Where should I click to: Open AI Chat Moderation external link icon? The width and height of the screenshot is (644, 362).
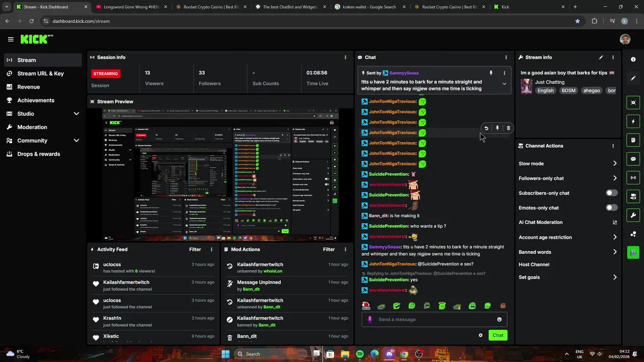(615, 222)
